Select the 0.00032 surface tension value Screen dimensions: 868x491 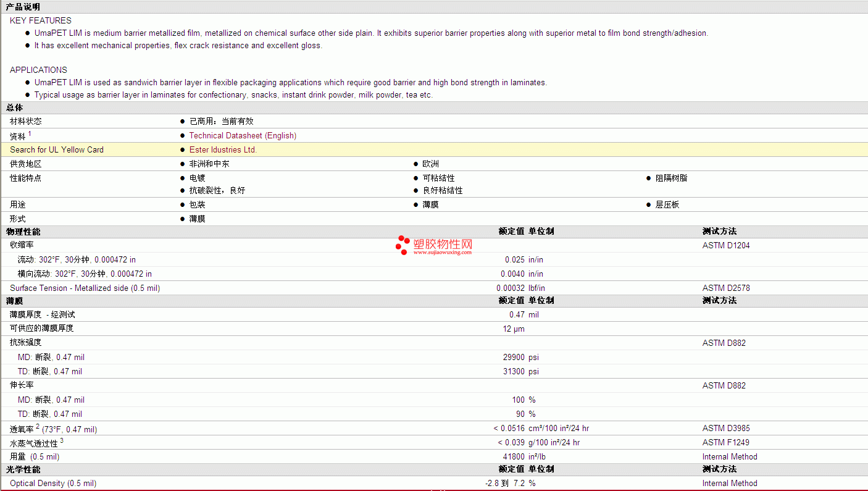pyautogui.click(x=511, y=288)
